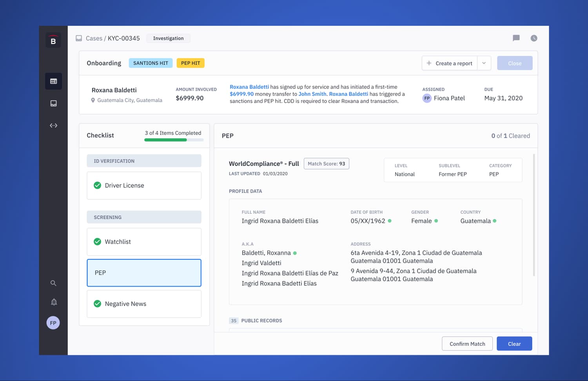
Task: Open FP user avatar in sidebar
Action: click(53, 323)
